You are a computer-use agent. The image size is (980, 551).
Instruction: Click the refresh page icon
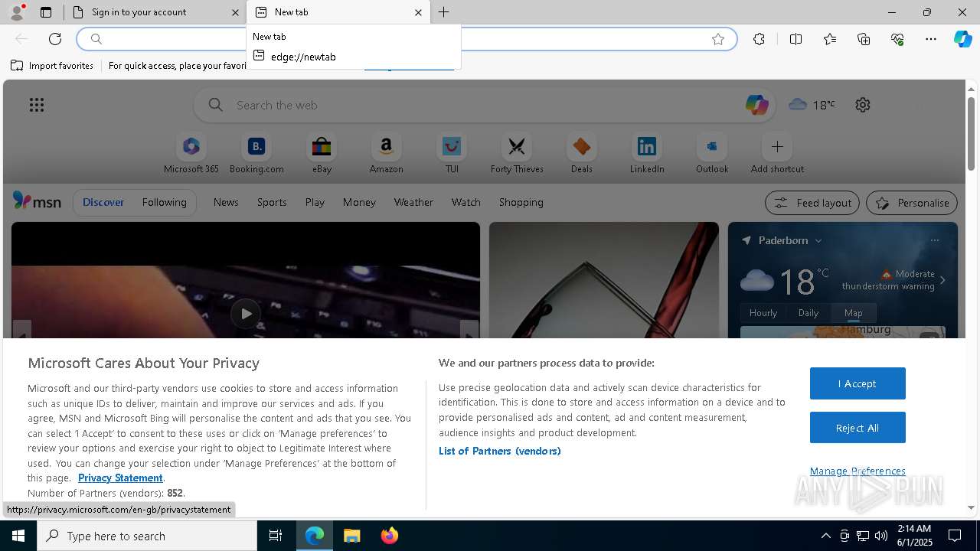[x=55, y=39]
